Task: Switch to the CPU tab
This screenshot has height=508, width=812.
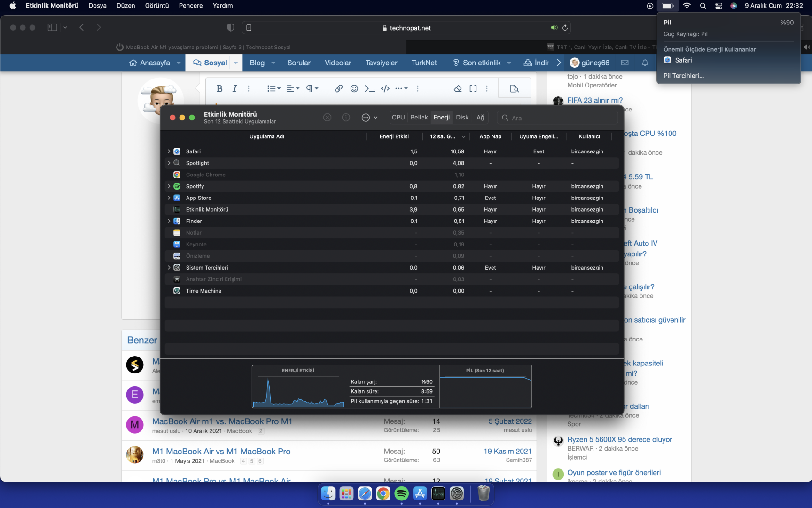Action: click(398, 118)
